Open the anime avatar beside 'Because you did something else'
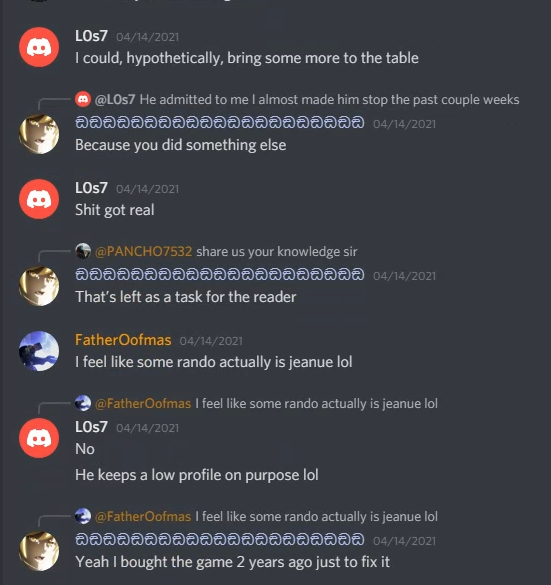This screenshot has width=551, height=585. [x=39, y=134]
